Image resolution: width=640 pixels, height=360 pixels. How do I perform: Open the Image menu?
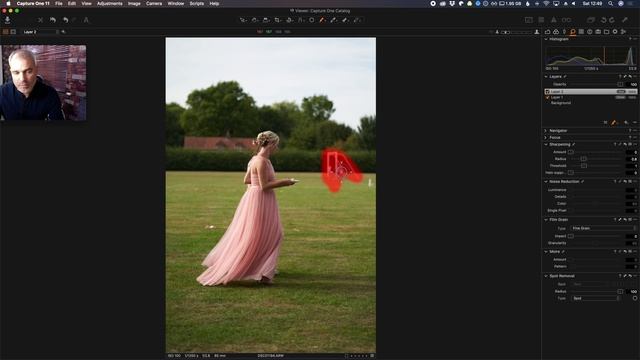(134, 3)
